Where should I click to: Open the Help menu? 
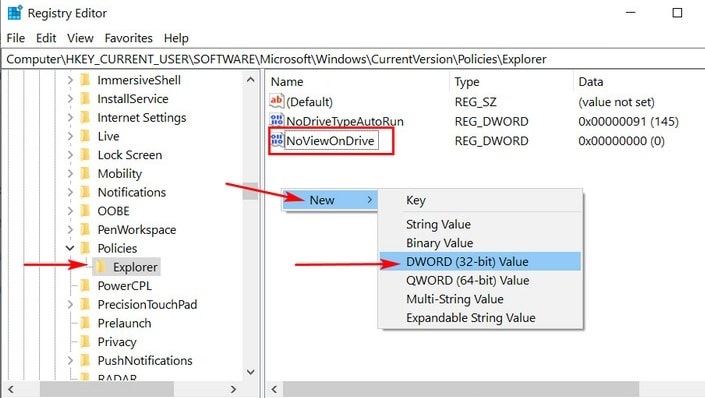coord(176,38)
